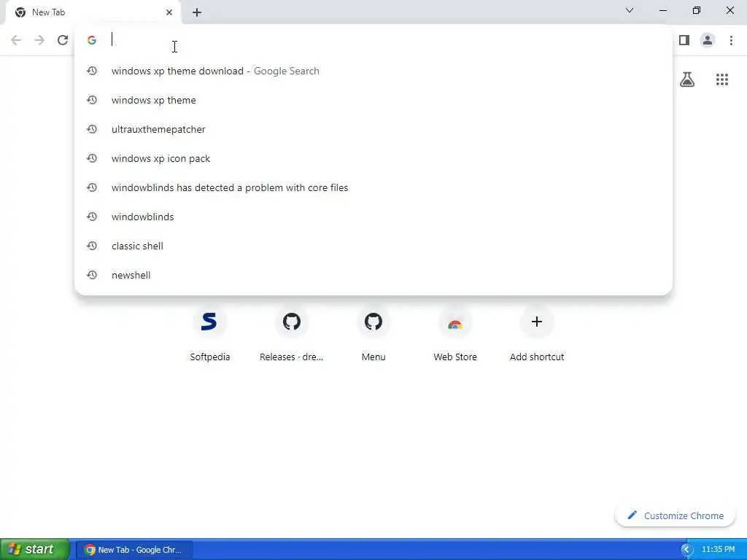Screen dimensions: 747x560
Task: Reload the page with refresh icon
Action: (63, 40)
